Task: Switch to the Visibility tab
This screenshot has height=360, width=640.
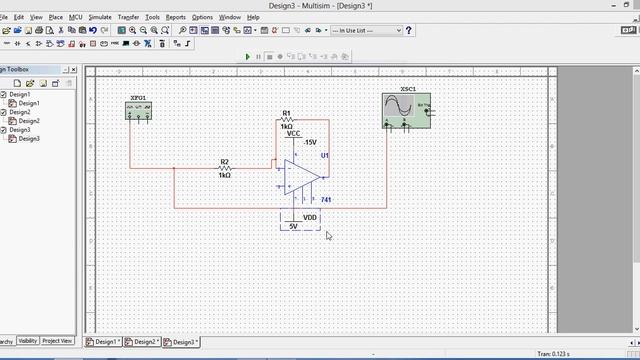Action: 28,341
